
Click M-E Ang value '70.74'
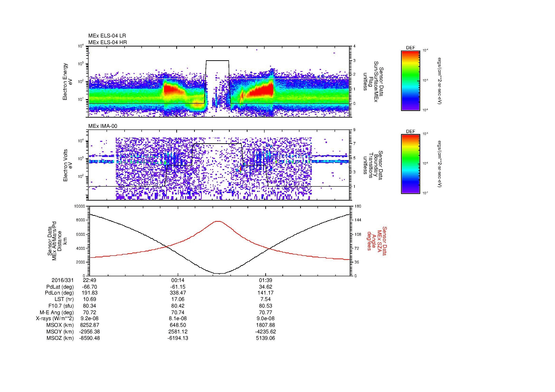click(x=178, y=313)
